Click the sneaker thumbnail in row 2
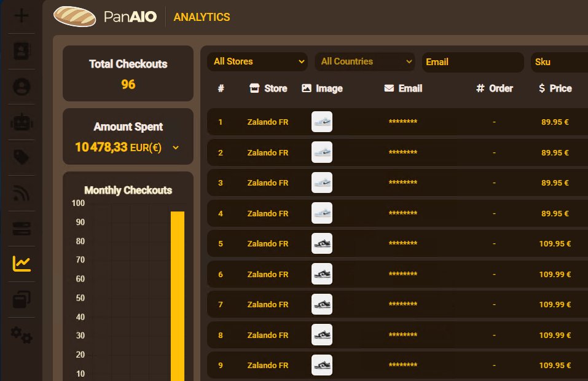This screenshot has height=381, width=588. (322, 152)
